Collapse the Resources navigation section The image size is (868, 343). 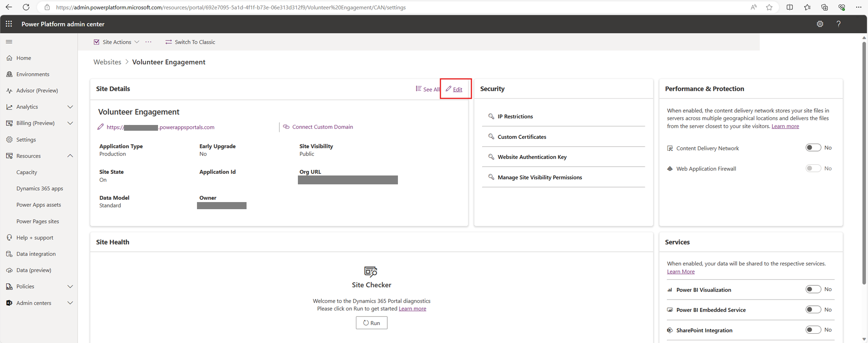pos(70,156)
